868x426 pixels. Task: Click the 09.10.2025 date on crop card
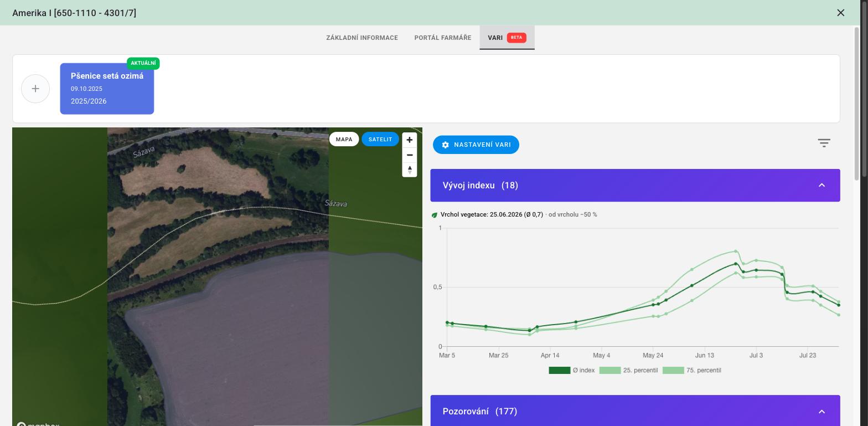tap(86, 89)
